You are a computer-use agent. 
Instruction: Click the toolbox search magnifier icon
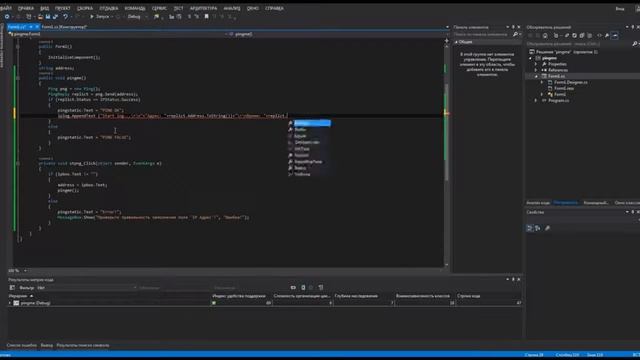point(516,34)
